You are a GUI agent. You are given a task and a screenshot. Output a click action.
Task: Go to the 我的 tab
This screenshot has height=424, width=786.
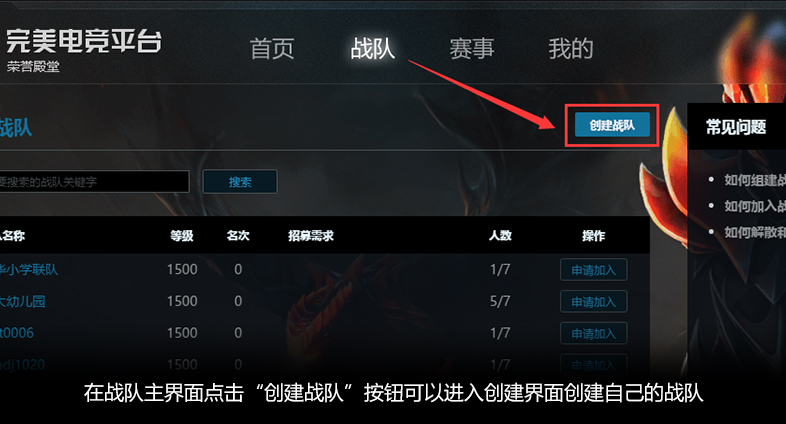coord(571,49)
